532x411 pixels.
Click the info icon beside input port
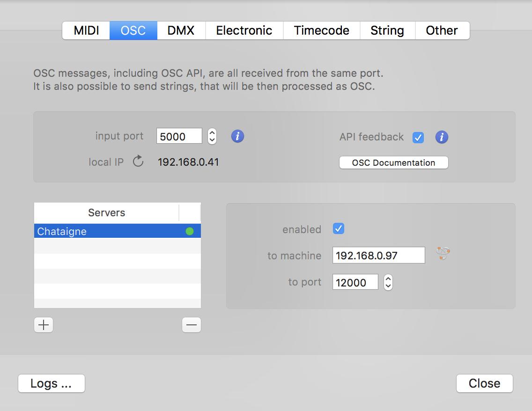237,136
